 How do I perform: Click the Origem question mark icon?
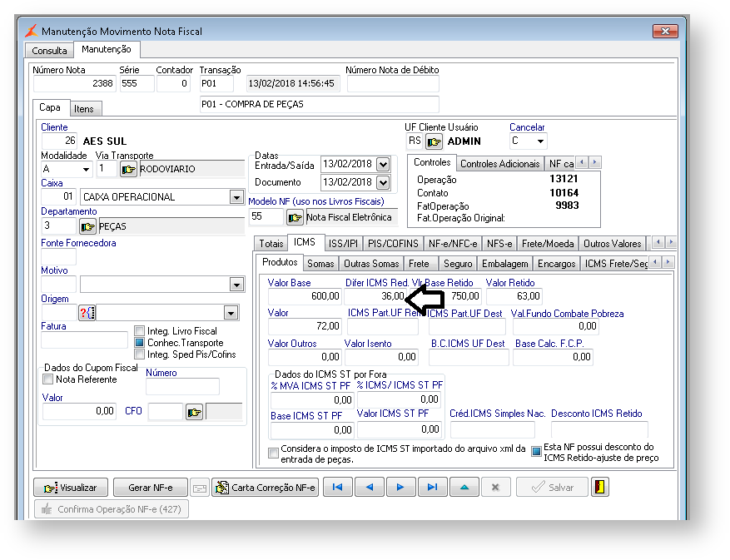pos(87,313)
